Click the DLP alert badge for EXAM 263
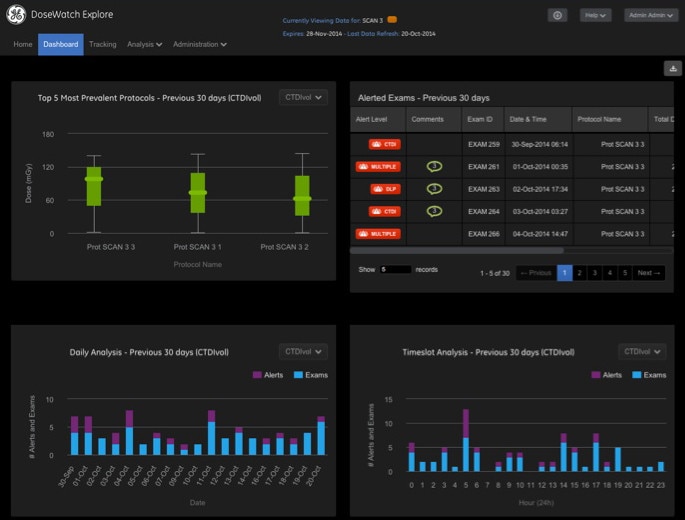The image size is (685, 520). pos(385,189)
